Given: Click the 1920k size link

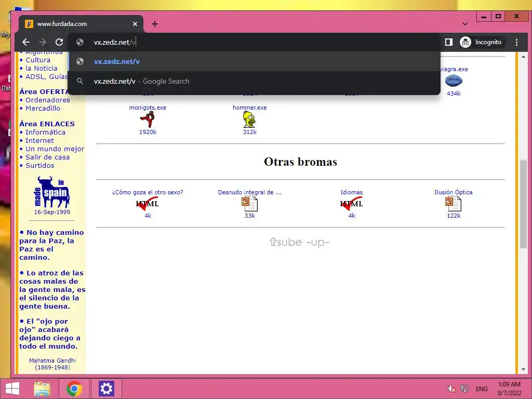Looking at the screenshot, I should (x=148, y=132).
